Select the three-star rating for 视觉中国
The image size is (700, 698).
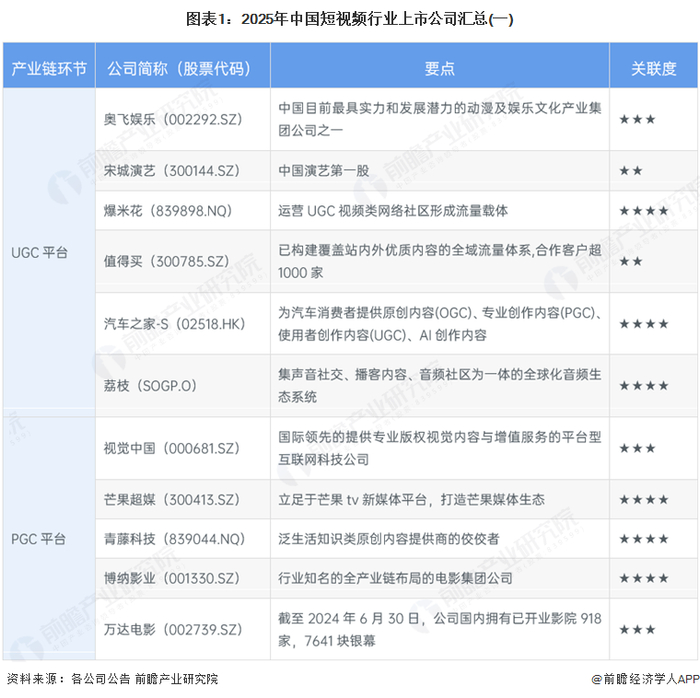click(637, 448)
